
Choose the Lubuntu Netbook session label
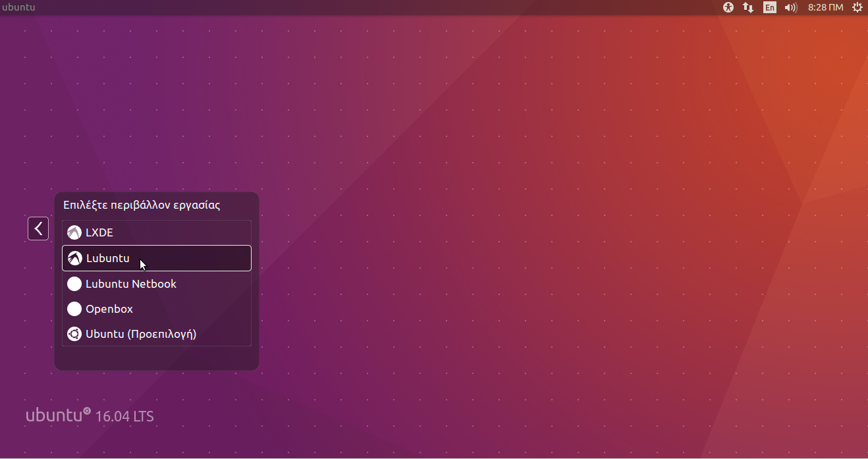131,284
